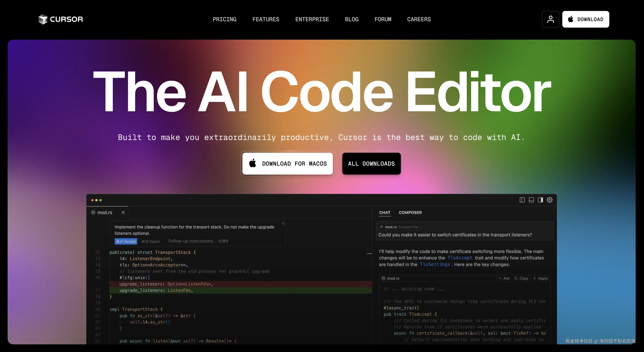
Task: Navigate to Careers
Action: (419, 19)
